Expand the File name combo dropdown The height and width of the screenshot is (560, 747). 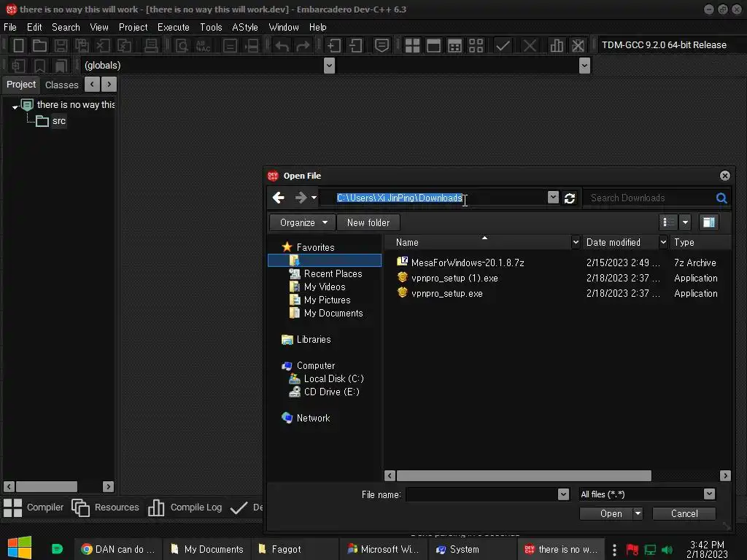coord(563,494)
